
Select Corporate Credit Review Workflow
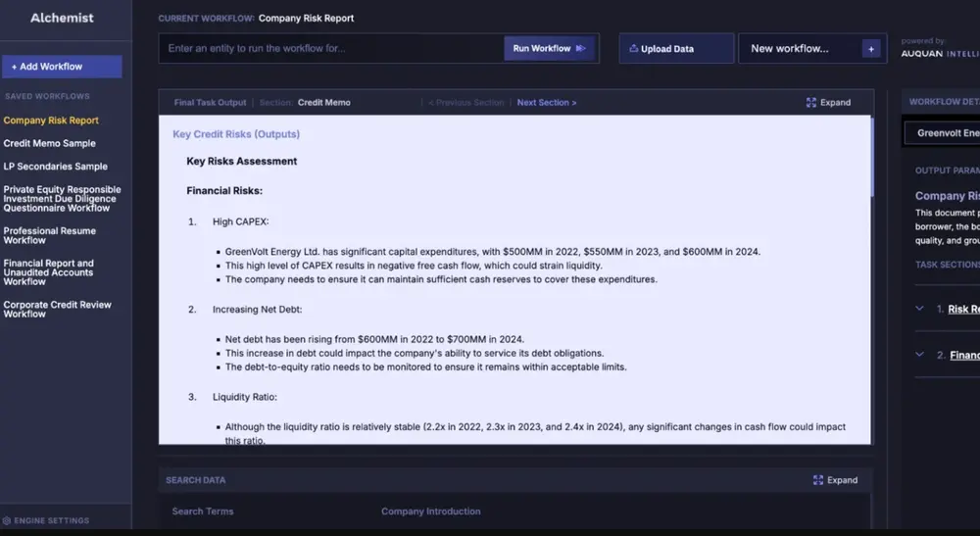click(57, 309)
